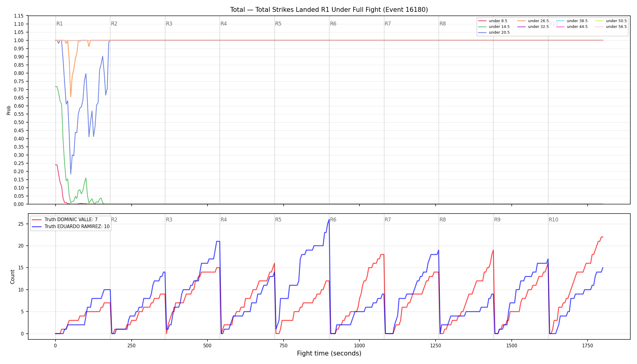637x364 pixels.
Task: Click the R2 round marker in Count chart
Action: [x=114, y=220]
